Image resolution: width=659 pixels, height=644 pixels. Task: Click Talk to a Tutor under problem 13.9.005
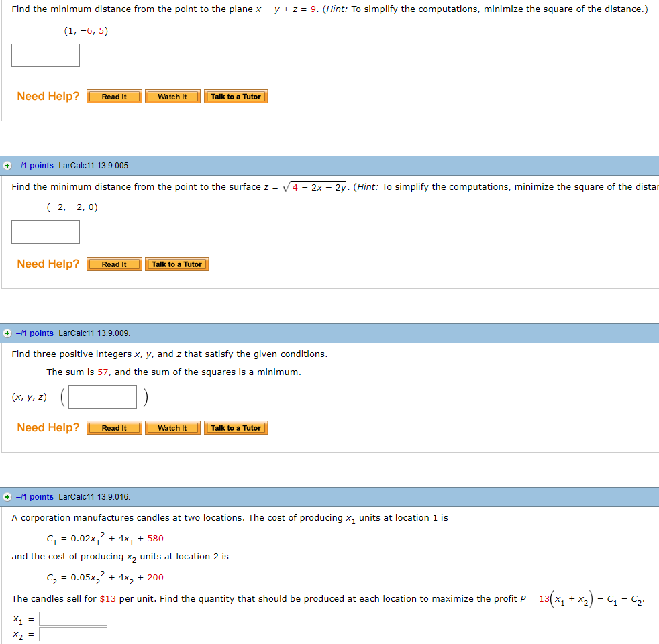tap(176, 264)
